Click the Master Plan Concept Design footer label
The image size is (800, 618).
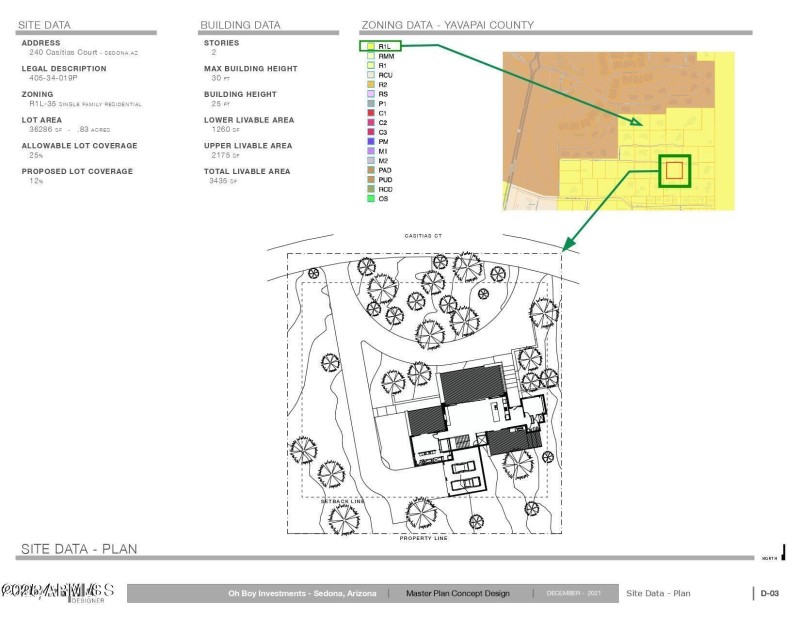pyautogui.click(x=457, y=593)
